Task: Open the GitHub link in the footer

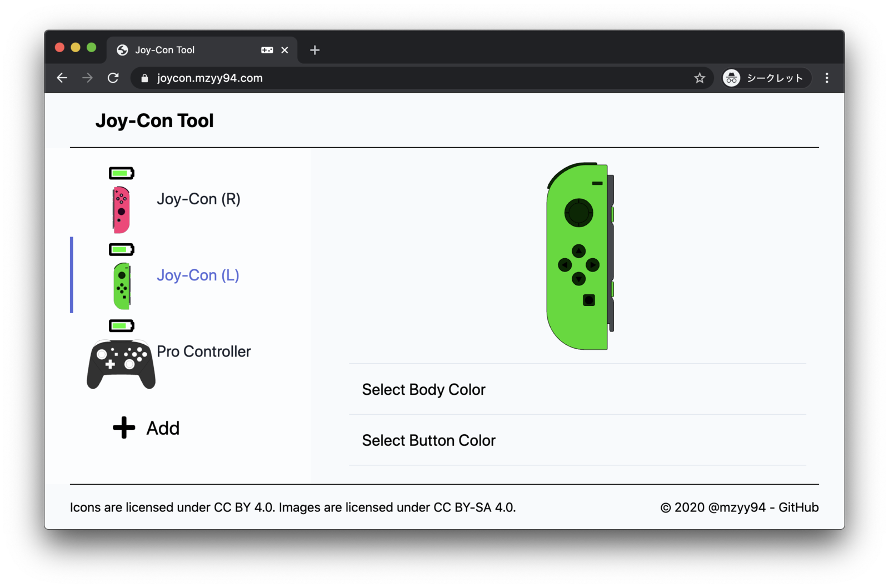Action: click(x=798, y=507)
